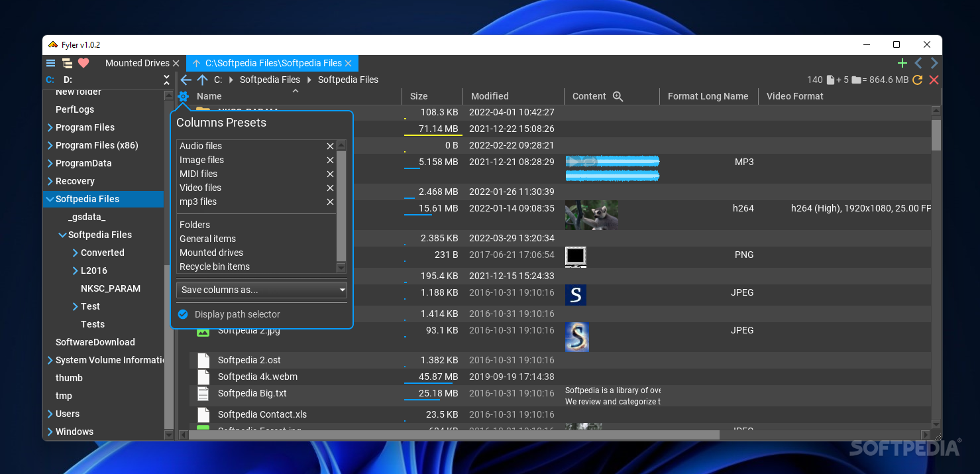Select drive D: in the sidebar
Viewport: 980px width, 474px height.
tap(68, 80)
